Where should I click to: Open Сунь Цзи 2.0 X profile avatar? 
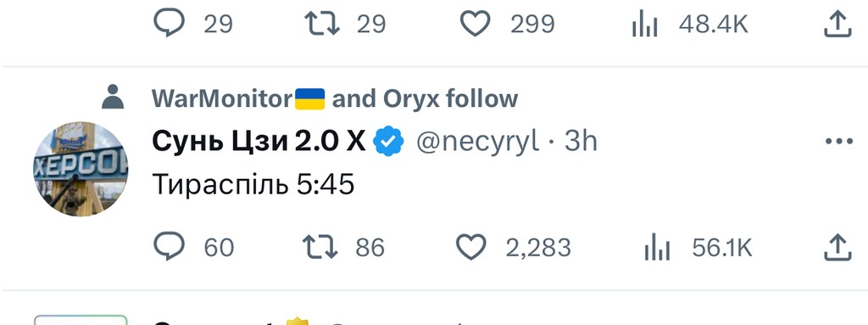click(81, 169)
